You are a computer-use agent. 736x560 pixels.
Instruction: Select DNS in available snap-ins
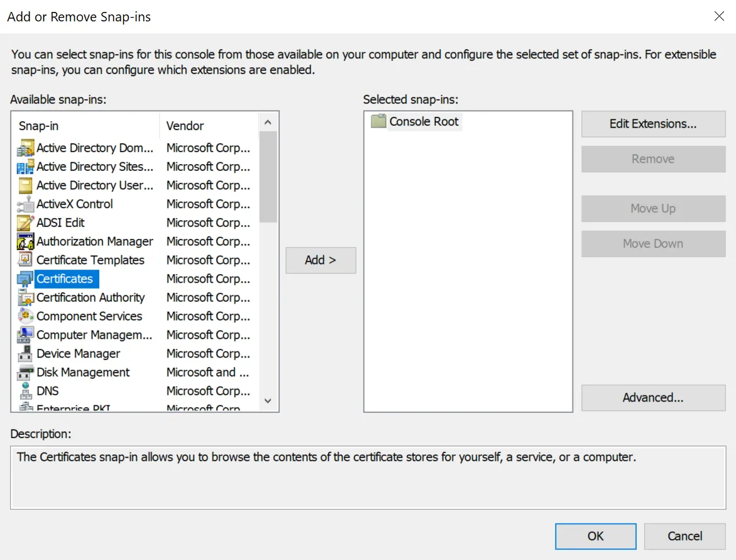47,391
